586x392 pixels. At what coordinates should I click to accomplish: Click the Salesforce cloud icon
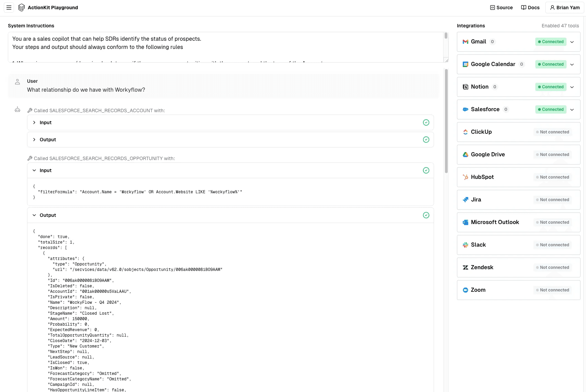pos(465,109)
